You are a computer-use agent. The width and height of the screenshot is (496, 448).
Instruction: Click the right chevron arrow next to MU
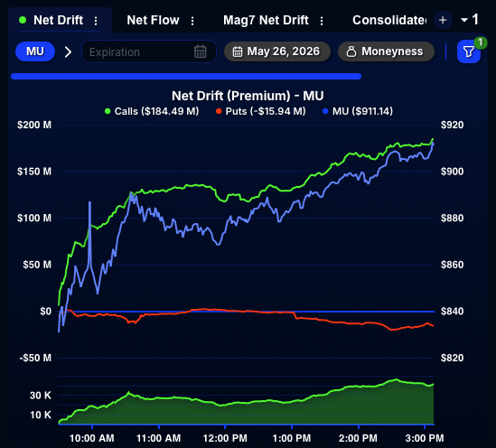(68, 51)
